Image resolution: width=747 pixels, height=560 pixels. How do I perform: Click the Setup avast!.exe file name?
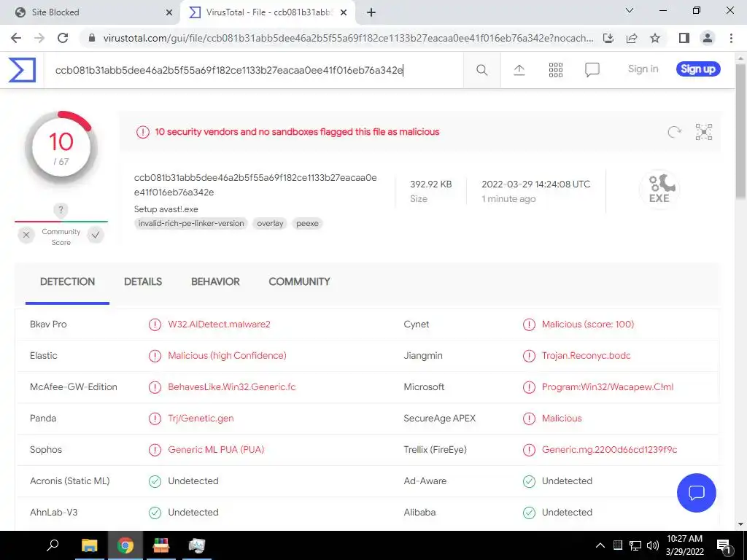(x=166, y=209)
